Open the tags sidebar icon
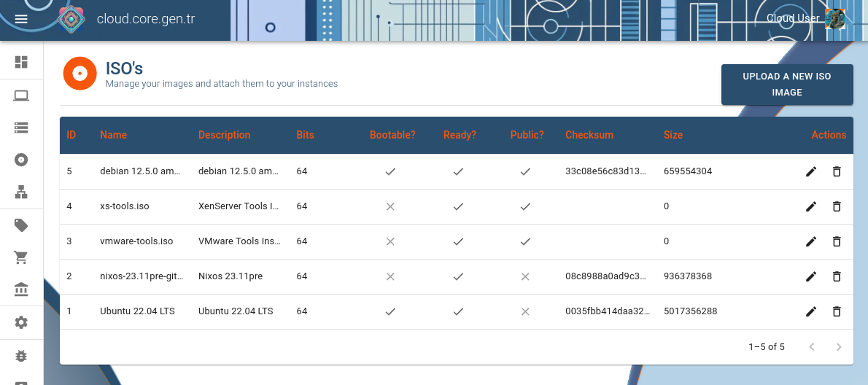 tap(21, 225)
